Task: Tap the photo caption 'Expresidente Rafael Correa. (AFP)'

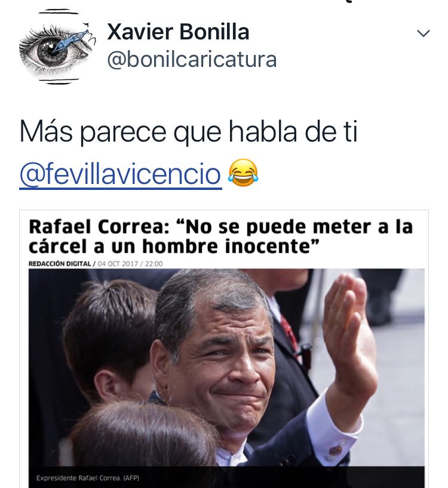Action: click(x=88, y=478)
